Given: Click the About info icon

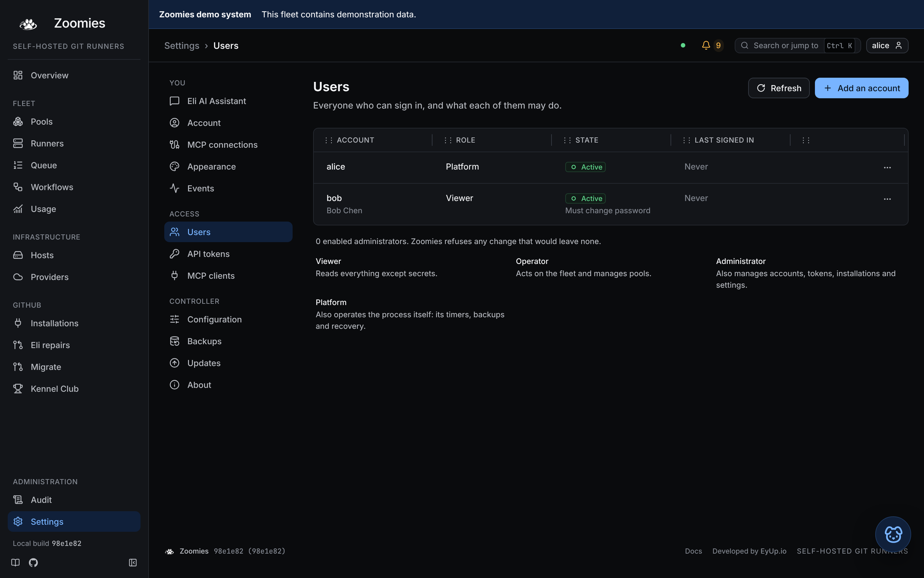Looking at the screenshot, I should (x=175, y=385).
